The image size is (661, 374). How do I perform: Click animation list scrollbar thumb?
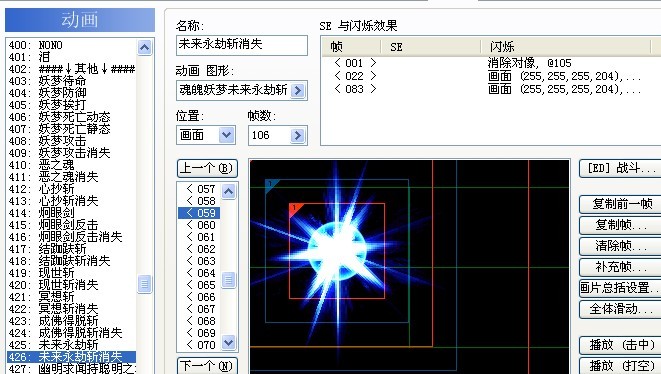(144, 284)
